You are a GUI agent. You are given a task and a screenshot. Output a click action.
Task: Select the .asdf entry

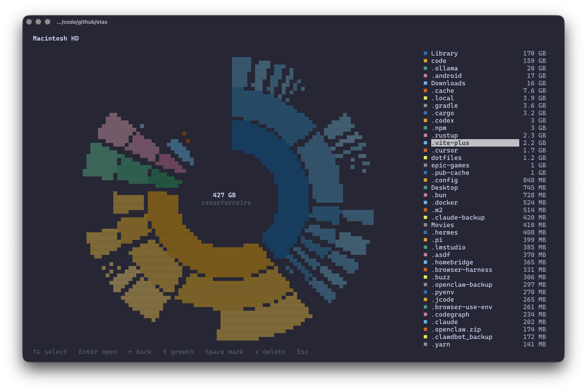coord(485,255)
